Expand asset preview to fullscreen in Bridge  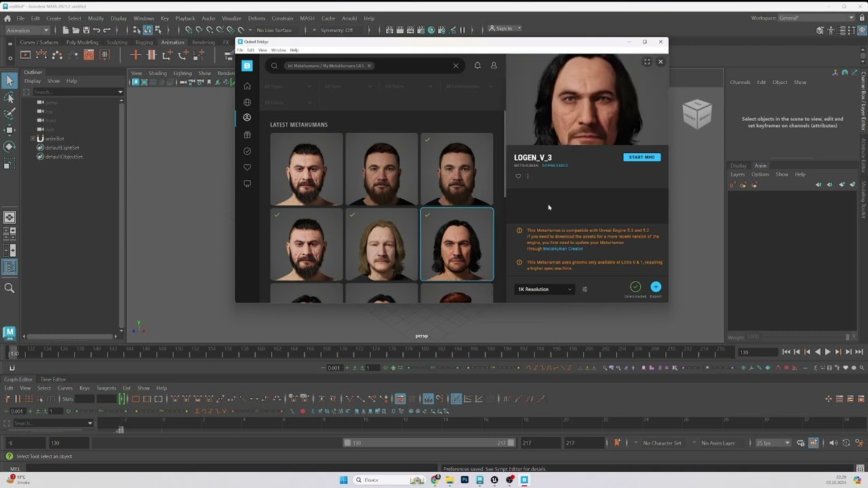(x=647, y=62)
